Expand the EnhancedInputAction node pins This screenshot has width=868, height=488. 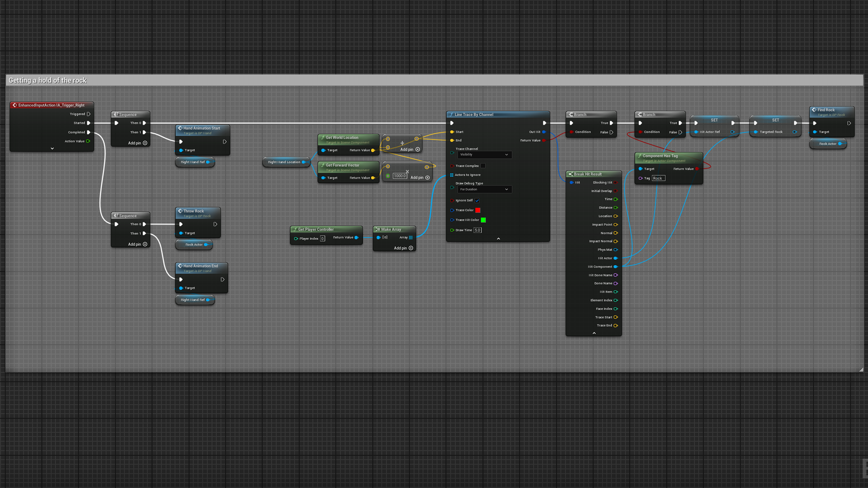[x=52, y=149]
